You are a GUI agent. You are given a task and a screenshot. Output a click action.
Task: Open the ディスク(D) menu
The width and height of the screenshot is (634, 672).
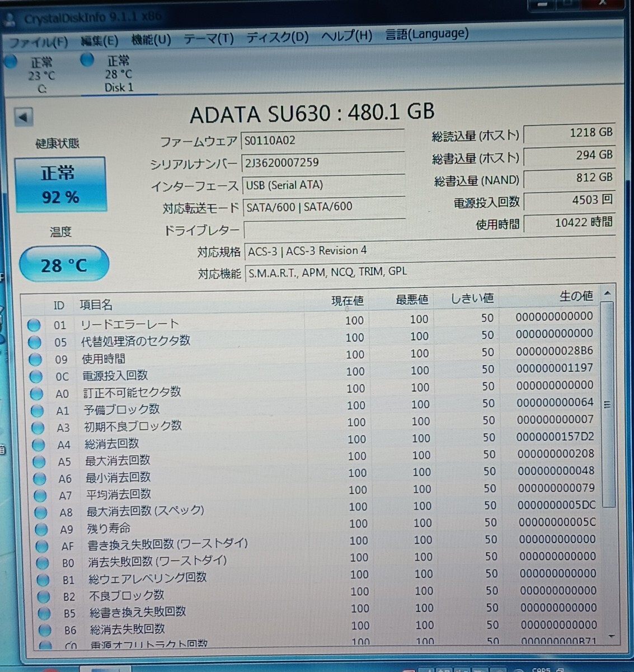click(x=278, y=37)
